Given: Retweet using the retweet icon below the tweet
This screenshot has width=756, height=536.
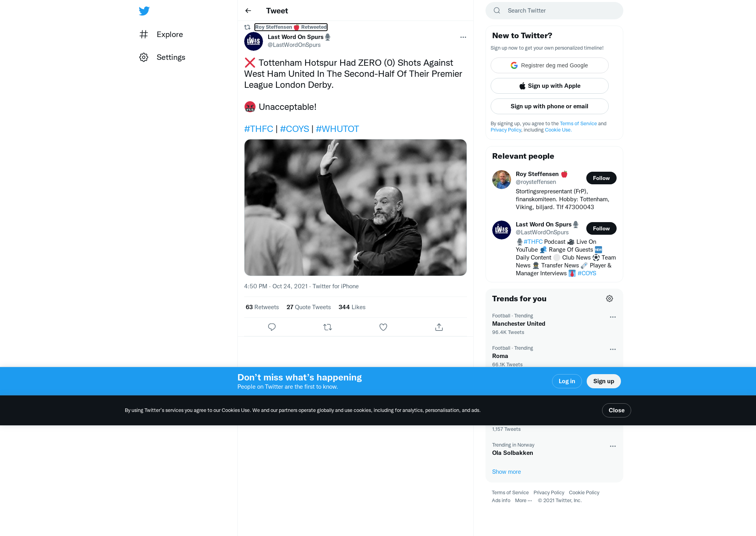Looking at the screenshot, I should 328,327.
